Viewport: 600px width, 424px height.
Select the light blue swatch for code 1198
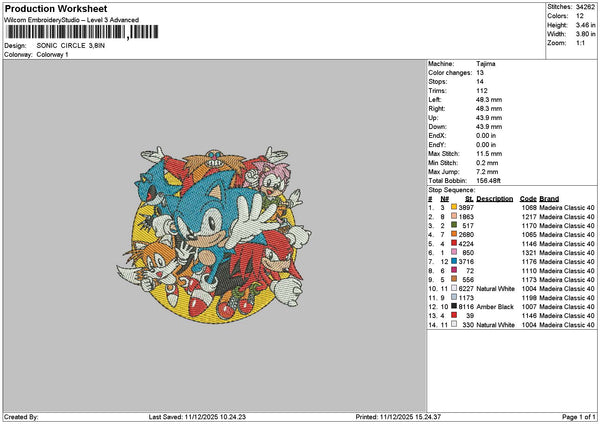(454, 297)
